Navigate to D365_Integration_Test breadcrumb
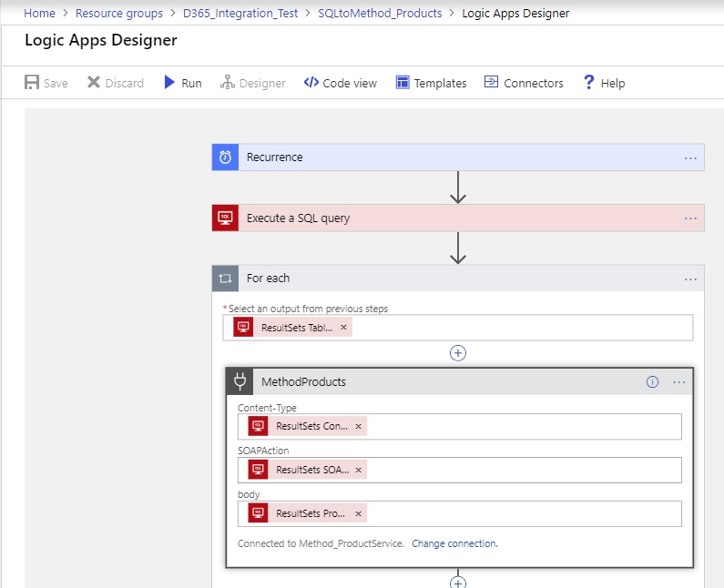This screenshot has height=588, width=724. (240, 14)
